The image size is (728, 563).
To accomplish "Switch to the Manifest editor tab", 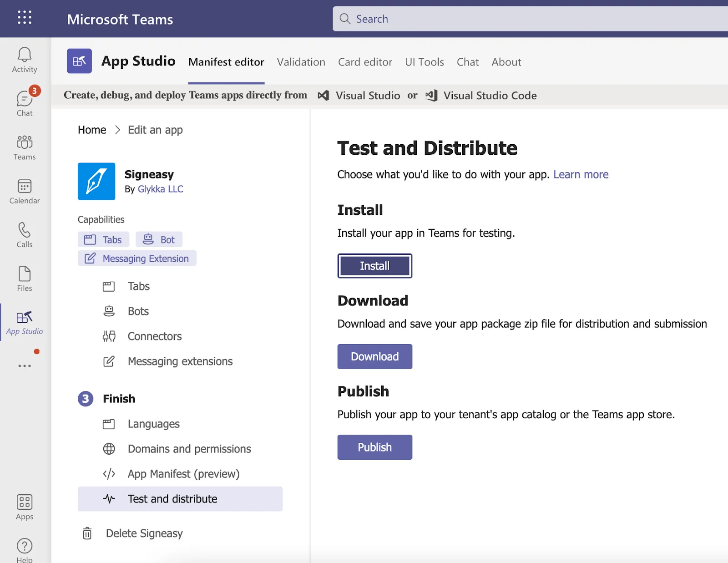I will click(226, 62).
